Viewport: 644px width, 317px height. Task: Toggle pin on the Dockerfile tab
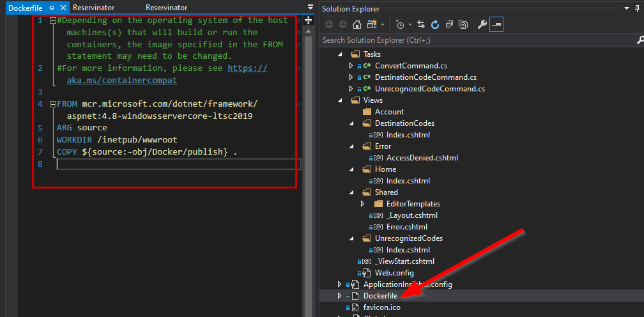click(52, 8)
